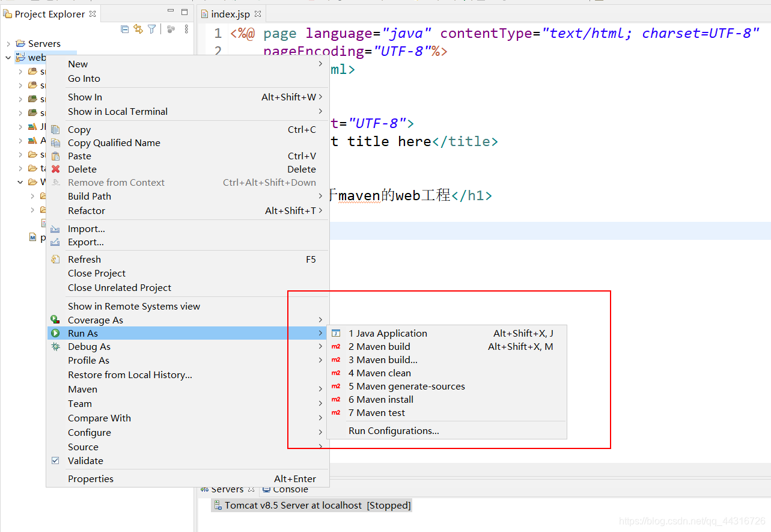771x532 pixels.
Task: Click the highlighted blank line in the editor
Action: [550, 230]
